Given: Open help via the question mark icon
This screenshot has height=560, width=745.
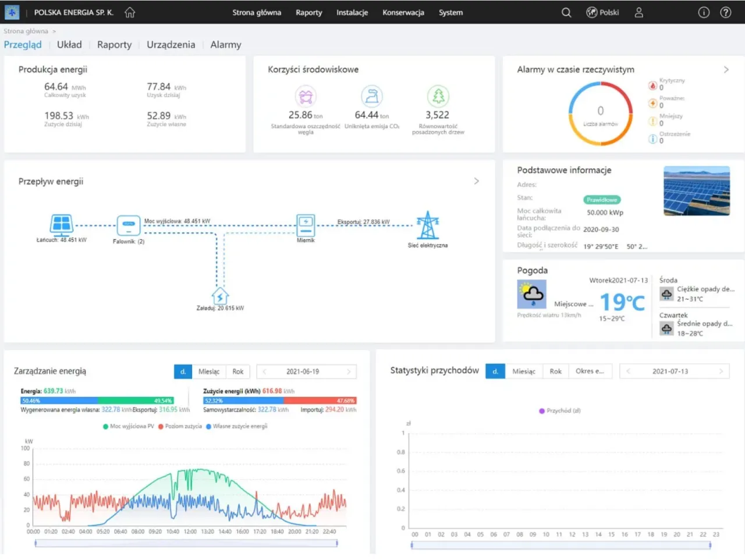Looking at the screenshot, I should pos(725,12).
